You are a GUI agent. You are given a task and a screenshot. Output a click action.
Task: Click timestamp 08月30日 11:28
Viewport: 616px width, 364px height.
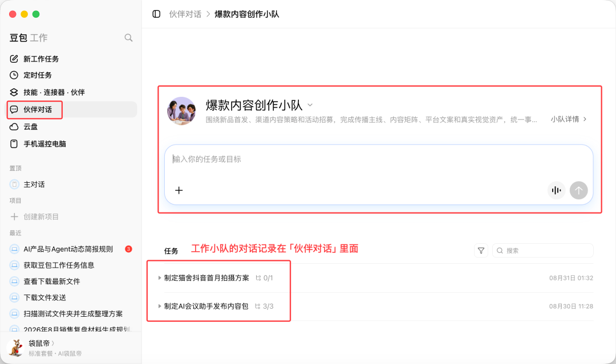click(571, 306)
